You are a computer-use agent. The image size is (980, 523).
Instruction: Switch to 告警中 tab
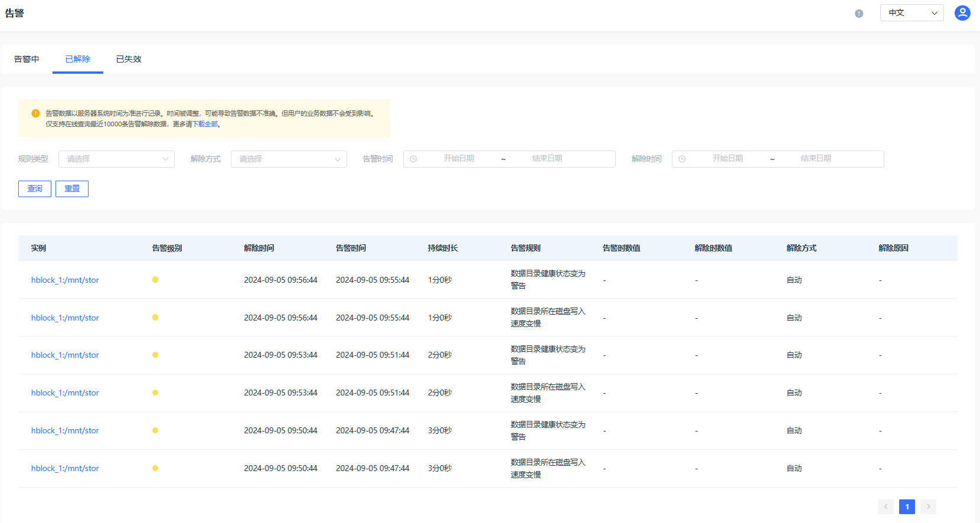tap(27, 59)
